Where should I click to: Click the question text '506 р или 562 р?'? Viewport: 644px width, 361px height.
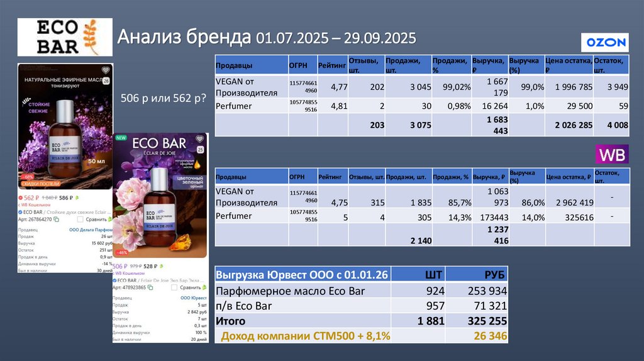point(164,98)
